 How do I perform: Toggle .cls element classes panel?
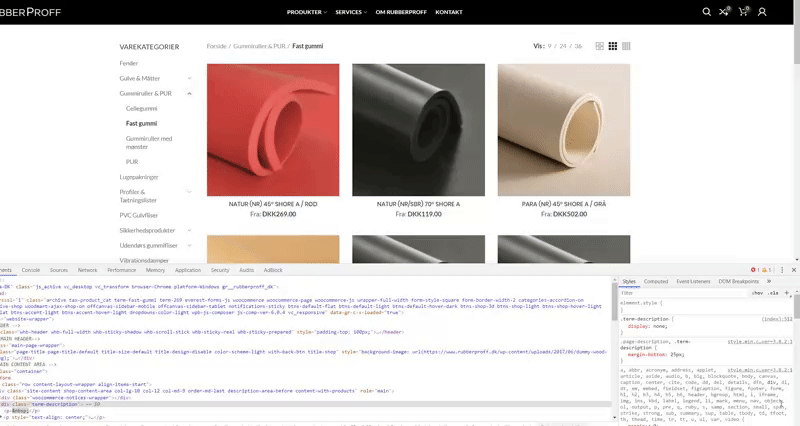click(774, 293)
